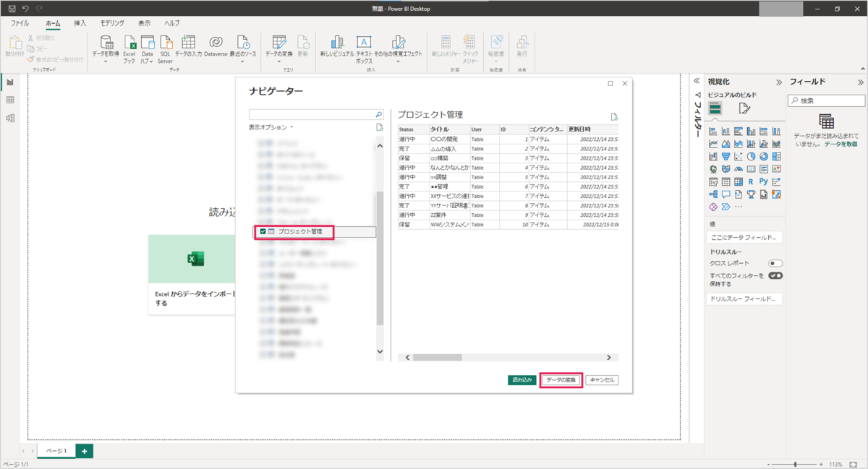
Task: Select the ページ1 page tab
Action: (x=56, y=451)
